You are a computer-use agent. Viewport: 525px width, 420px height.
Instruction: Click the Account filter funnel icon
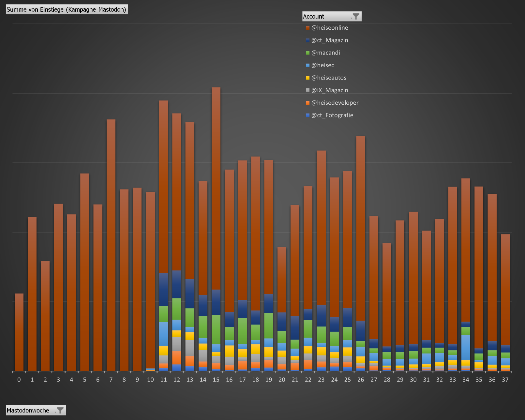coord(356,16)
